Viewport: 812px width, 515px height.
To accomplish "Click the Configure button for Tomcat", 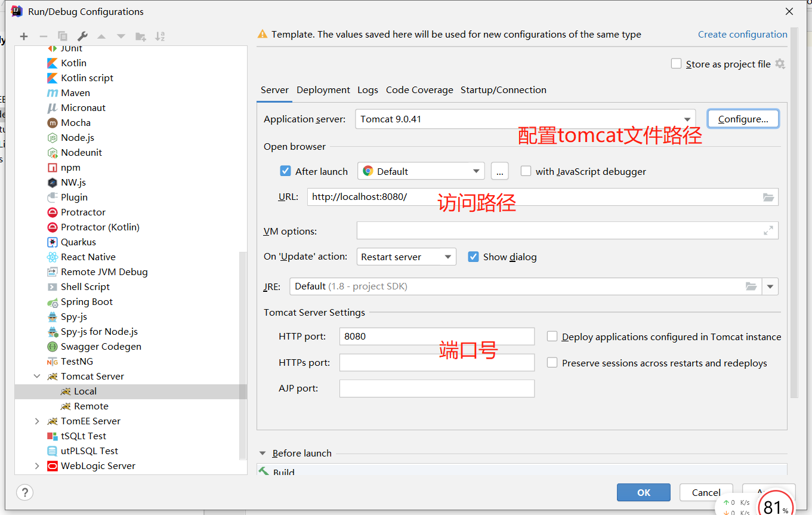I will [743, 118].
